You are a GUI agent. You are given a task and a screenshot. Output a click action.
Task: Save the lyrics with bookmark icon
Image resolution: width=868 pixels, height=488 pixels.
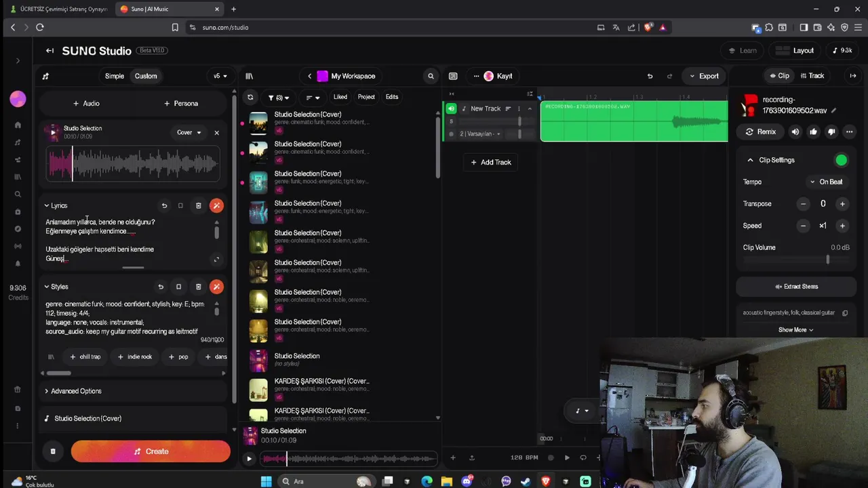tap(180, 205)
